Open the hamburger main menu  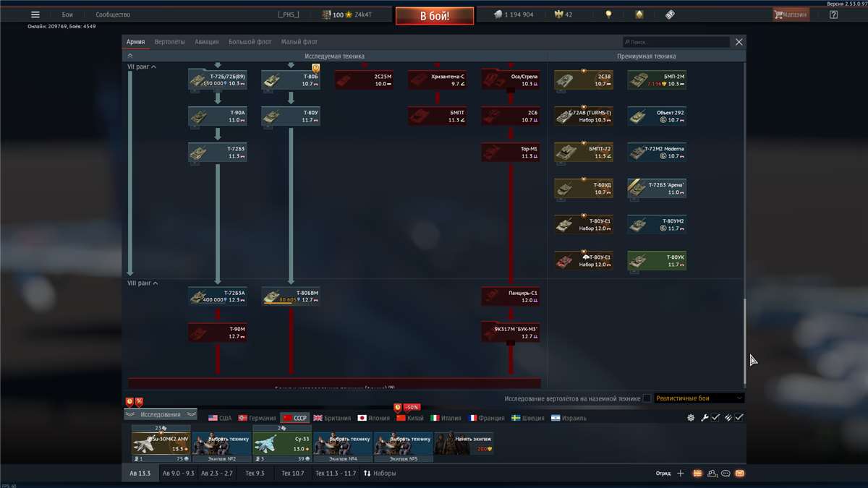[x=35, y=14]
